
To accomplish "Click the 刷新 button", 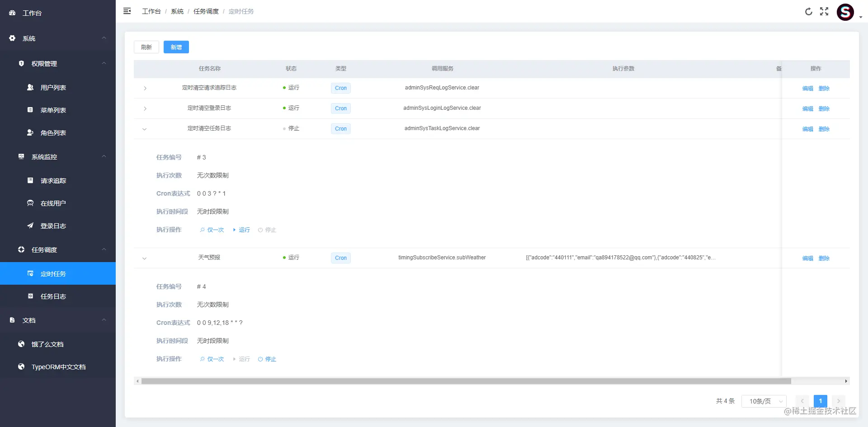I will 146,47.
